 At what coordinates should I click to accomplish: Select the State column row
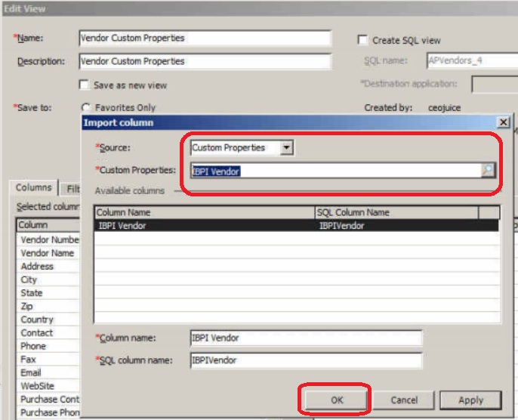[x=48, y=293]
